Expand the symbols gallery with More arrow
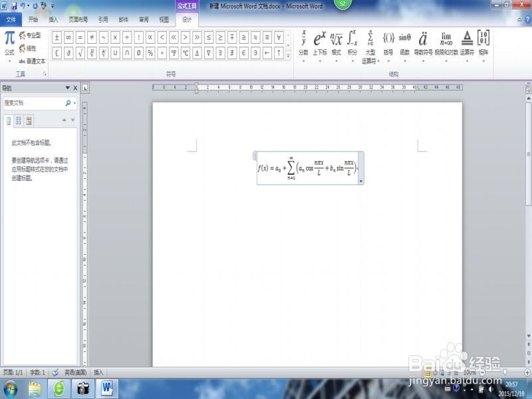Screen dimensions: 532x399 (288, 55)
